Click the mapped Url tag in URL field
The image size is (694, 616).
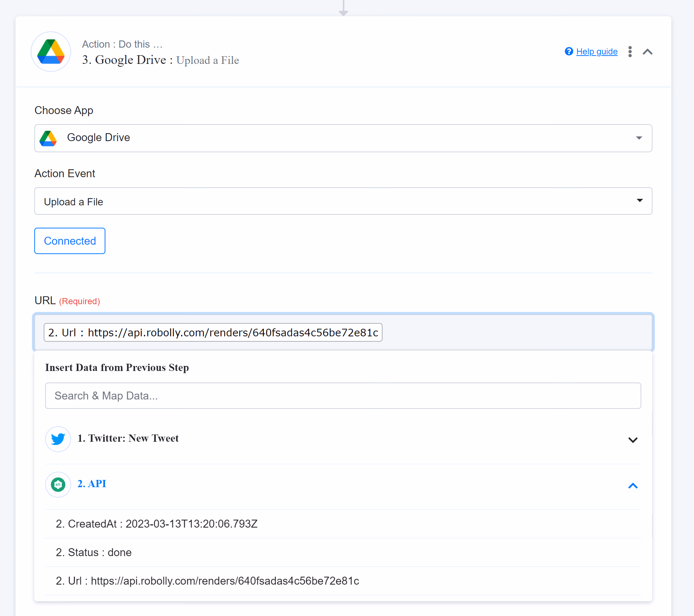pyautogui.click(x=213, y=332)
